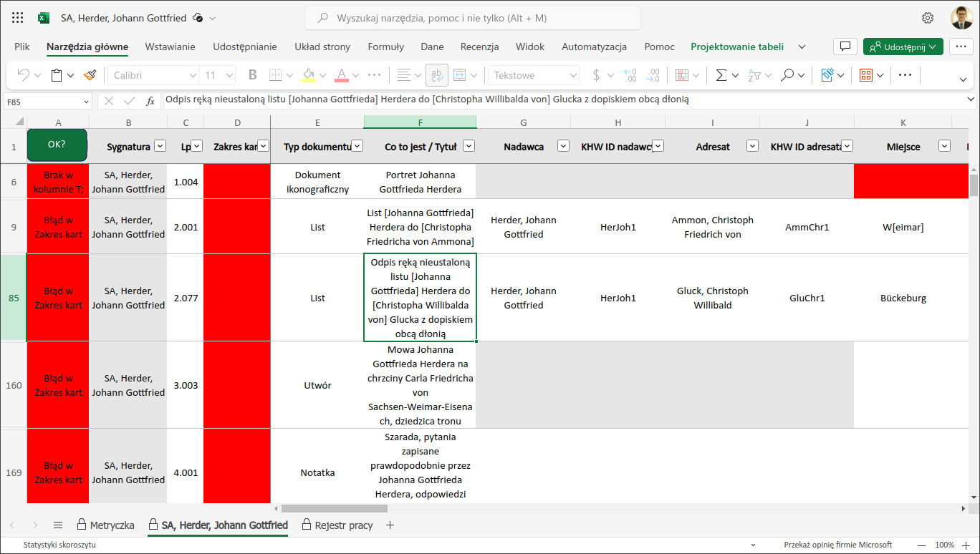Open the settings gear icon

[x=928, y=18]
